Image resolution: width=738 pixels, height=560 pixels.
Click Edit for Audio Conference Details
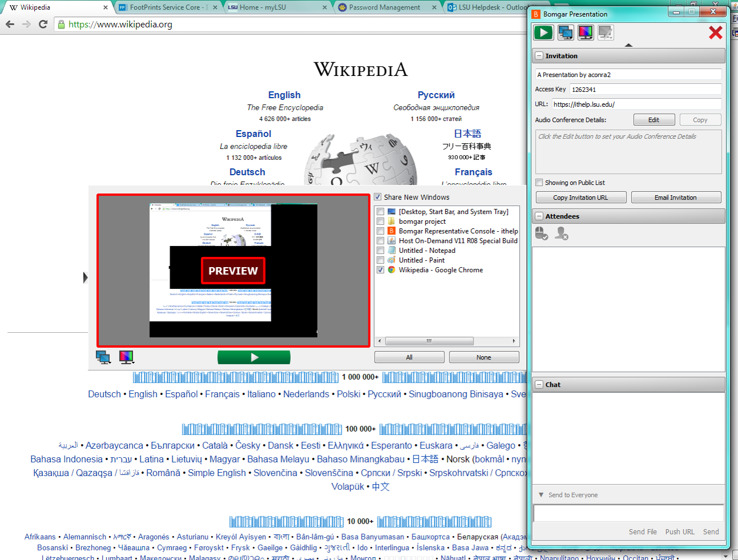click(654, 120)
